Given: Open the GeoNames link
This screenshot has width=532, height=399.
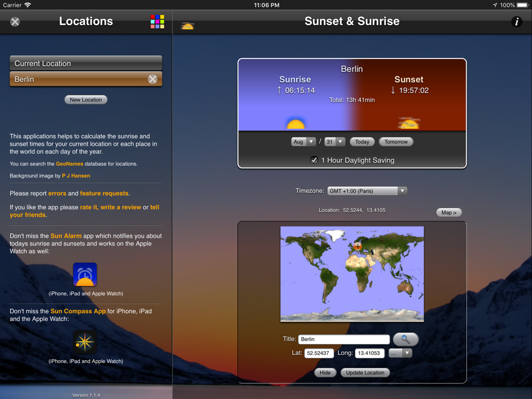Looking at the screenshot, I should tap(70, 163).
